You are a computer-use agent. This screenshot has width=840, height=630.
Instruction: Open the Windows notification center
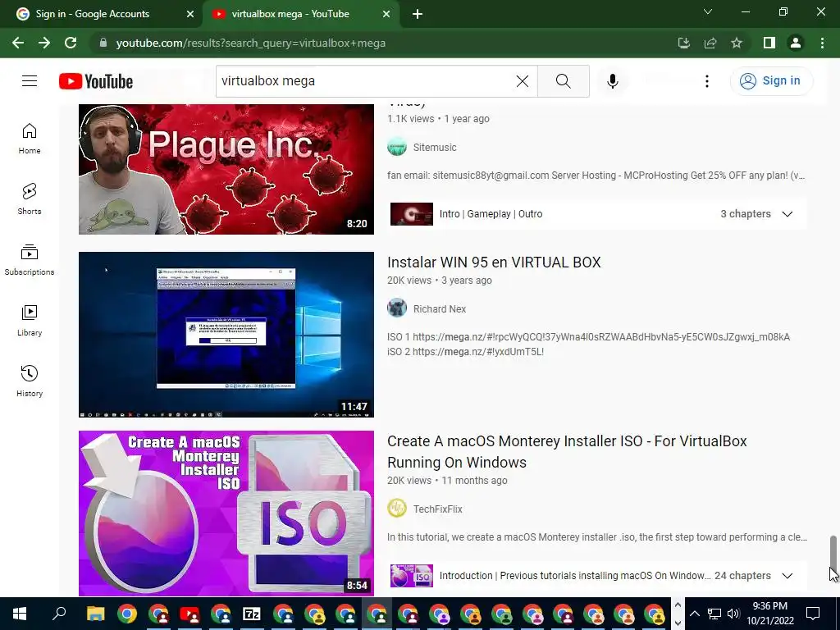pyautogui.click(x=813, y=614)
